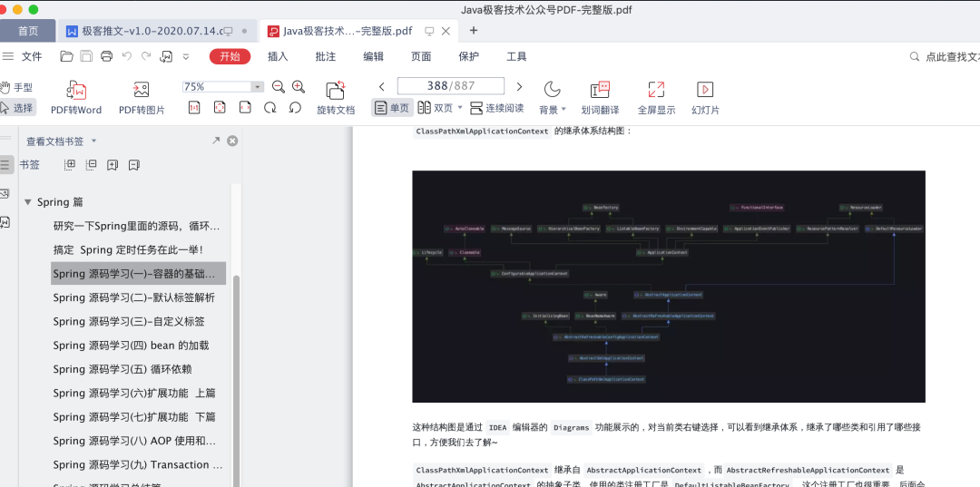The image size is (980, 487).
Task: Go to the next page arrow
Action: point(519,87)
